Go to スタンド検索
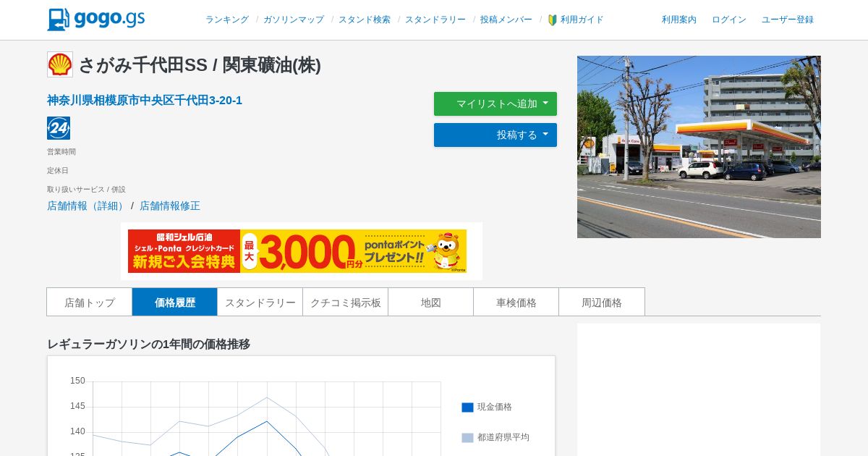Screen dimensions: 868x456 [x=365, y=20]
